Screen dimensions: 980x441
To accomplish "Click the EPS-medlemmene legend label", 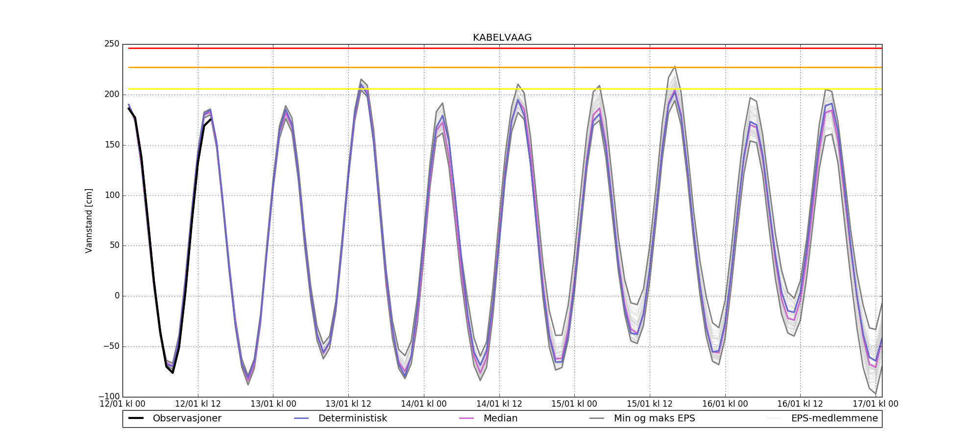I will pos(834,418).
